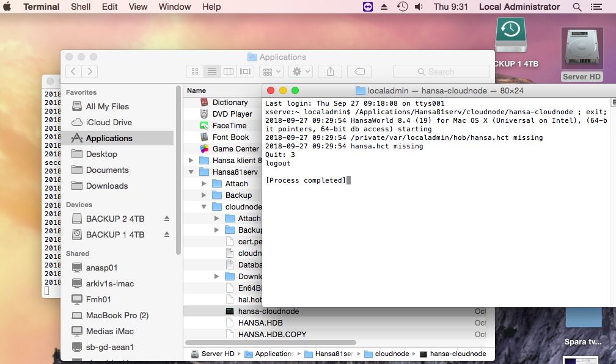
Task: Go back in Finder window
Action: 73,71
